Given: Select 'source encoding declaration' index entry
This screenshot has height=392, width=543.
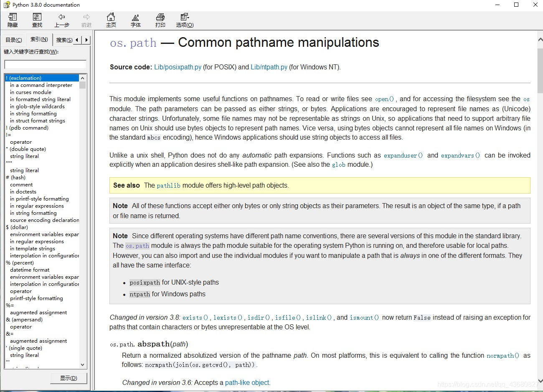Looking at the screenshot, I should click(45, 220).
